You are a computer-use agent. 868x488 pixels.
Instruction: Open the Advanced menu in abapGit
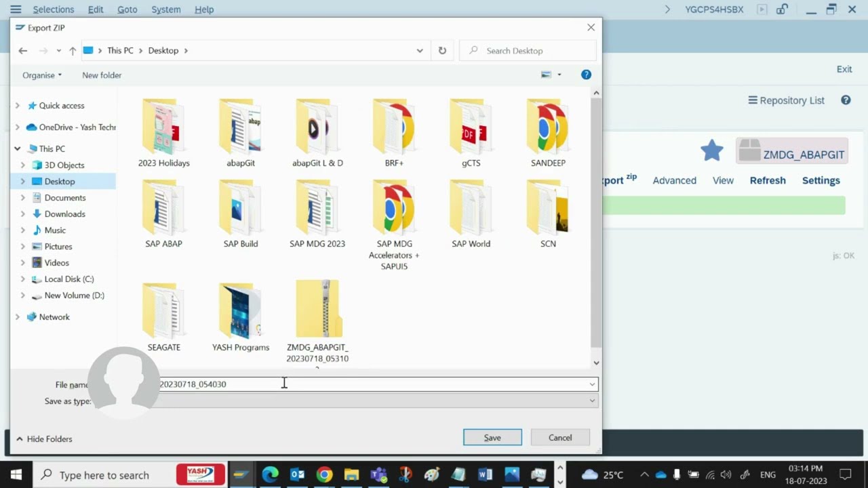coord(674,180)
